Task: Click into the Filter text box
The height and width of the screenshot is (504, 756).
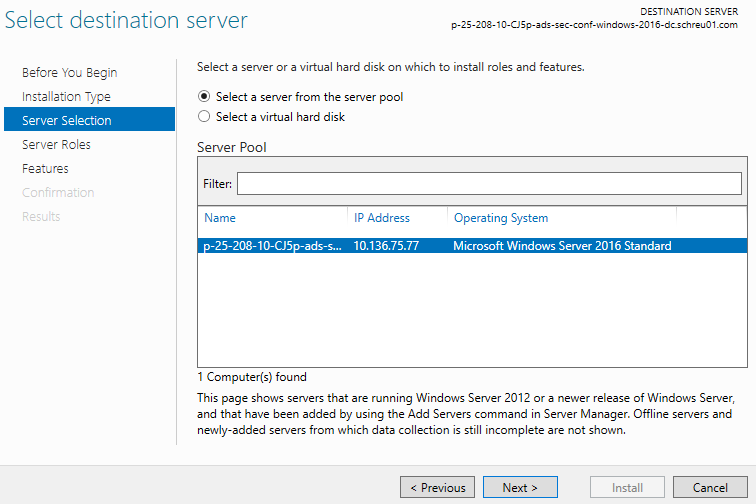Action: coord(488,184)
